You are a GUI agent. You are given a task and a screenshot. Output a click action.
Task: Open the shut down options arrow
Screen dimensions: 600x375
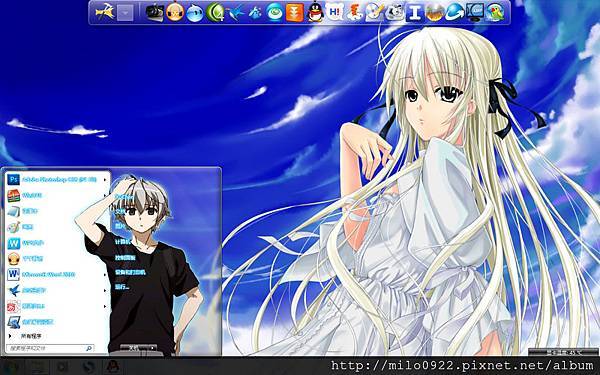[152, 348]
